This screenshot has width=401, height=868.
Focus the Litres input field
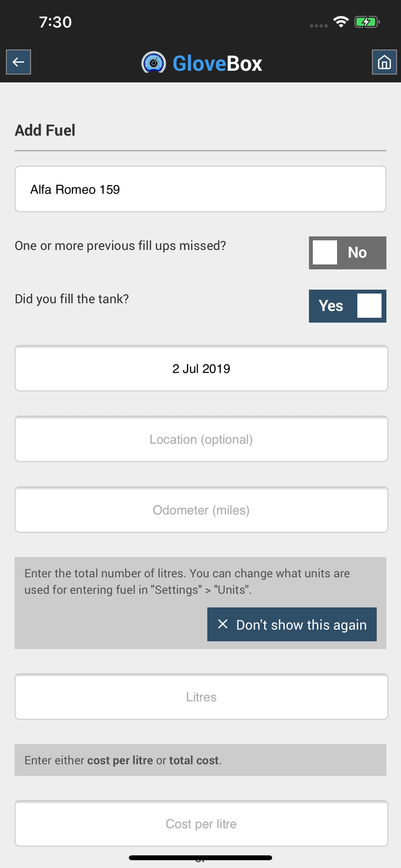pos(201,697)
